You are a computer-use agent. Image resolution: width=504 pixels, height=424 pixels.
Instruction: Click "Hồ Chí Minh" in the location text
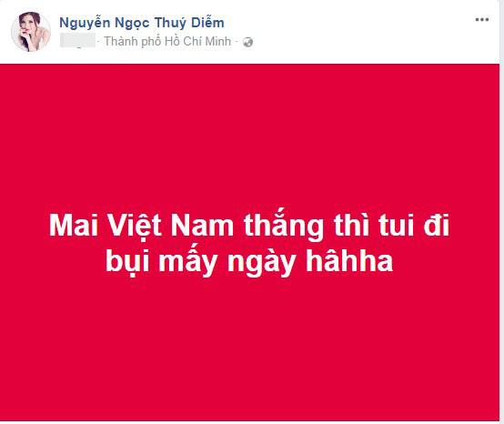point(197,42)
